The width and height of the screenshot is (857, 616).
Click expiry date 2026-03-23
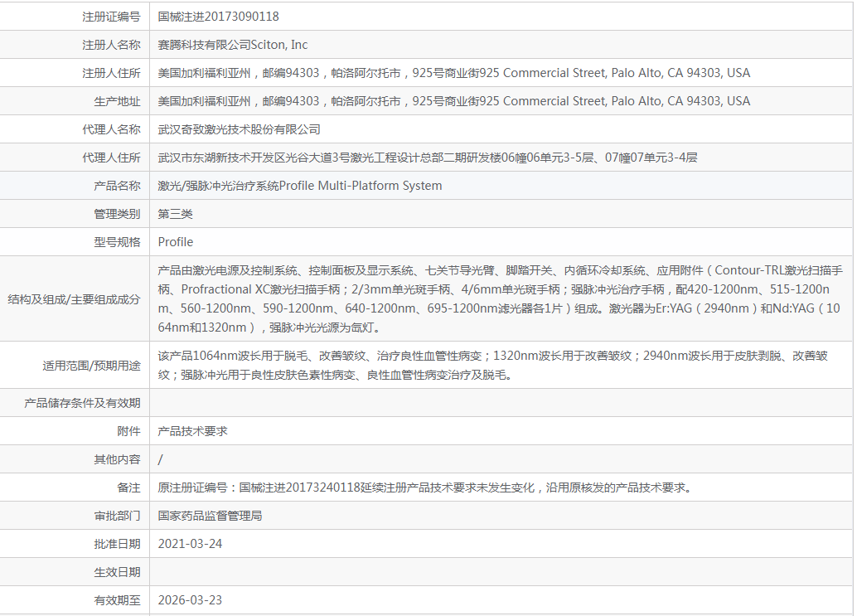(190, 600)
